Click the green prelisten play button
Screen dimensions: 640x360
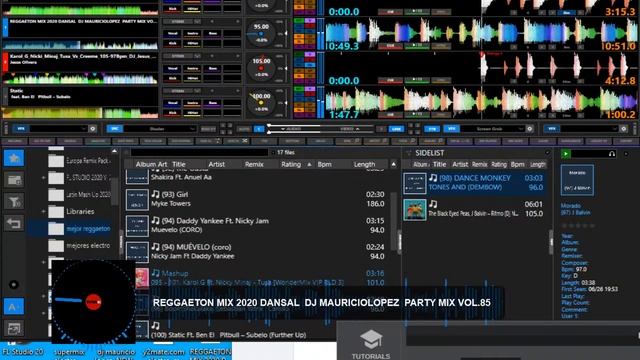pos(566,154)
